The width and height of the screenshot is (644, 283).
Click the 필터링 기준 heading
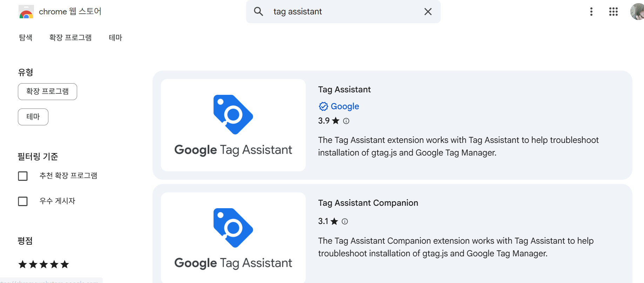(38, 157)
